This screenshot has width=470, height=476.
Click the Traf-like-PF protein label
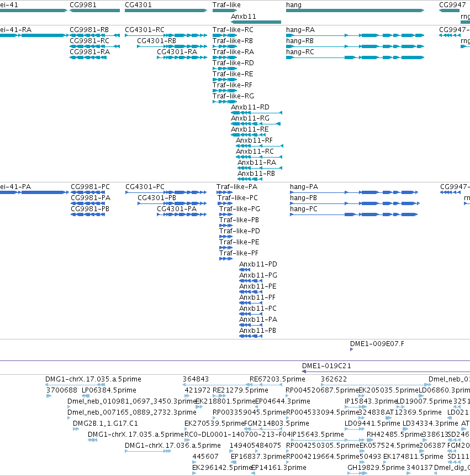239,253
